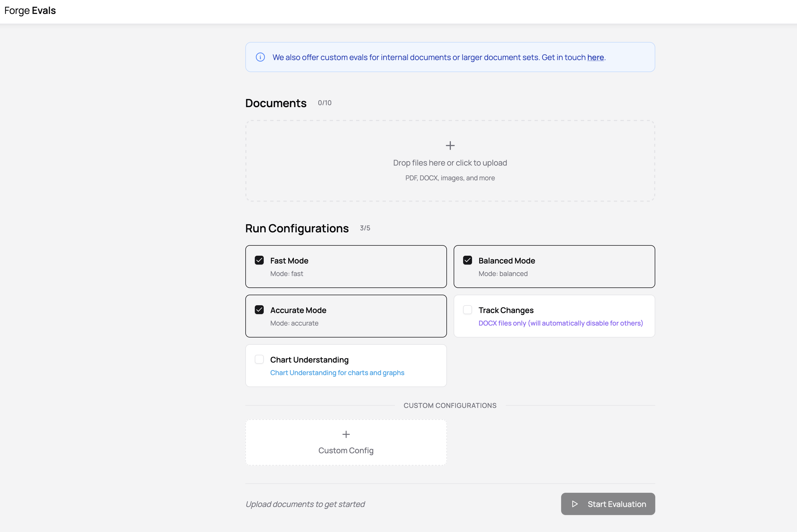Open the 'here' contact link
797x532 pixels.
tap(595, 57)
